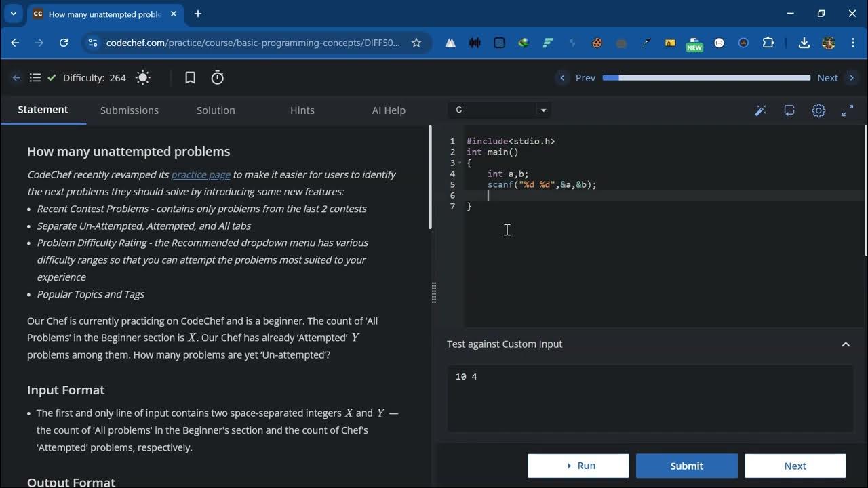The image size is (868, 488).
Task: Open the Solution tab
Action: click(x=216, y=110)
